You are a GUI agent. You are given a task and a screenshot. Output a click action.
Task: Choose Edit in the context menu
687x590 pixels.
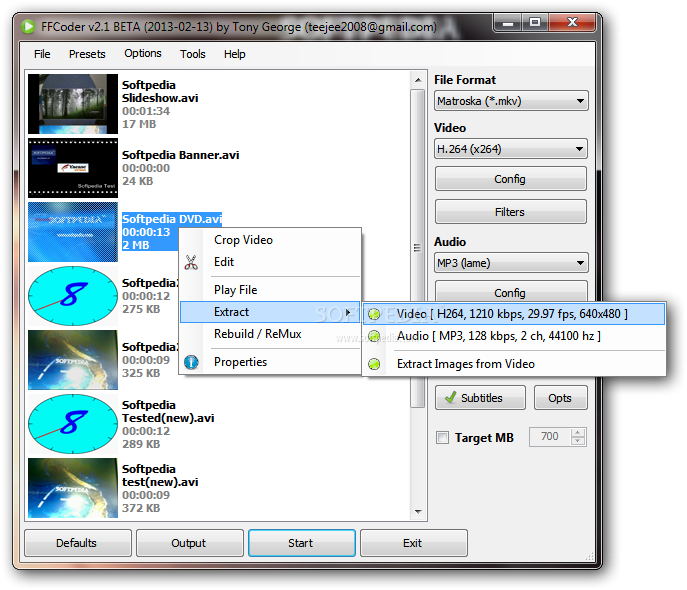click(x=270, y=262)
